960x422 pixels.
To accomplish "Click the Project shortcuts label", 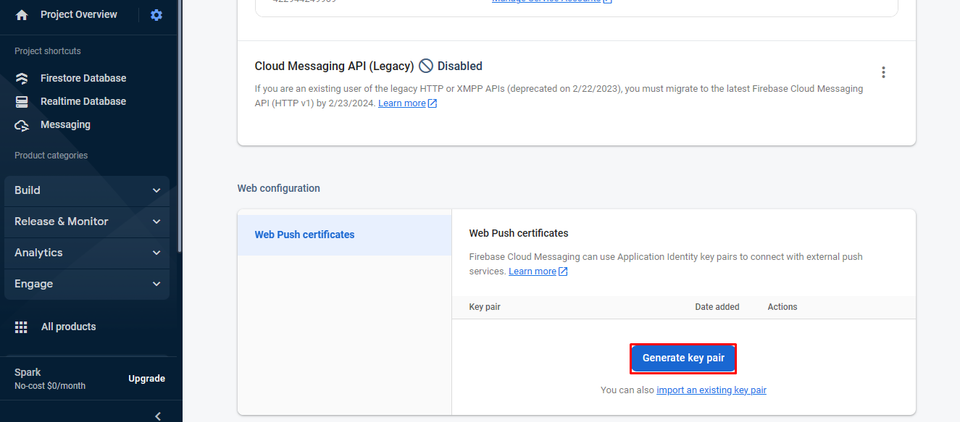I will (x=48, y=51).
